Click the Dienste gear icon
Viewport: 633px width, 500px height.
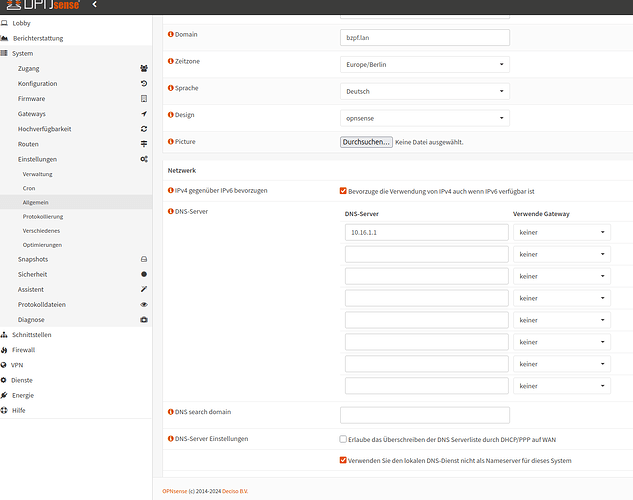[x=4, y=380]
